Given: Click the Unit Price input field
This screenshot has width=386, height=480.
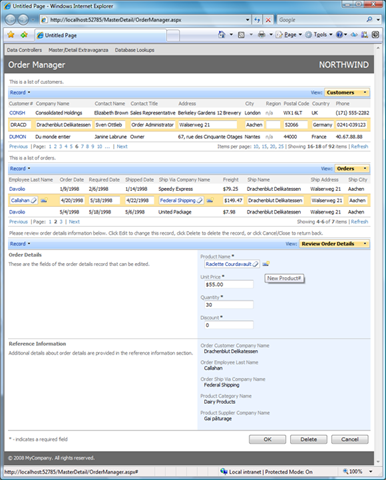Looking at the screenshot, I should (228, 284).
